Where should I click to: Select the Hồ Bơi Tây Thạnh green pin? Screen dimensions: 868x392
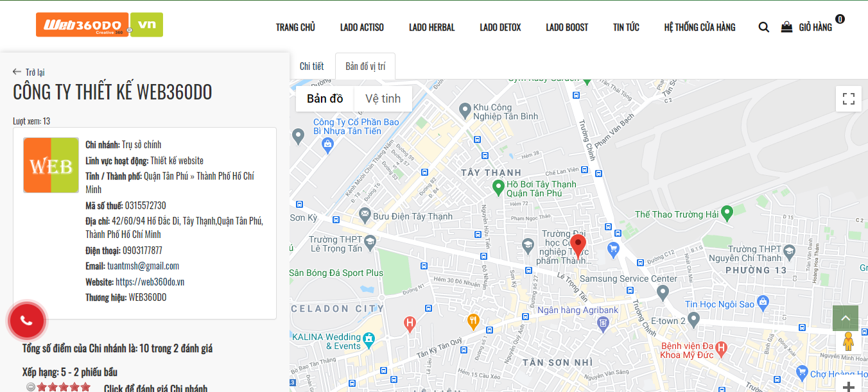point(498,188)
